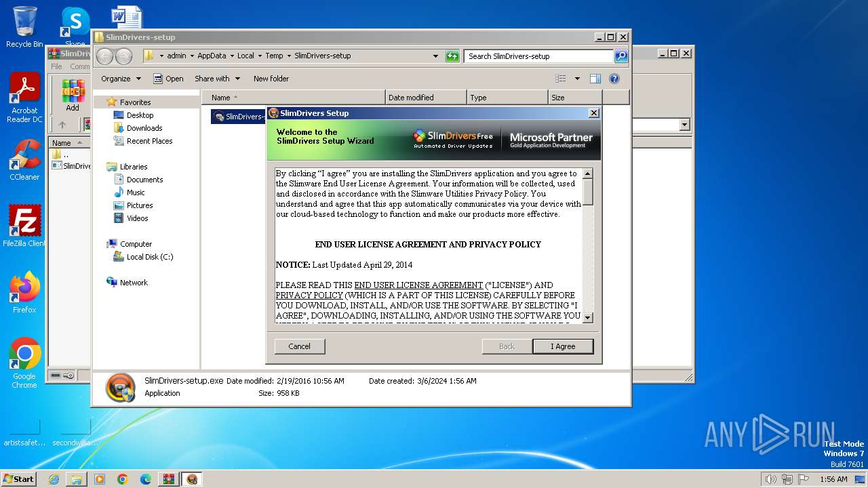Open Local Disk (C:) in navigation pane
The image size is (868, 488).
149,257
